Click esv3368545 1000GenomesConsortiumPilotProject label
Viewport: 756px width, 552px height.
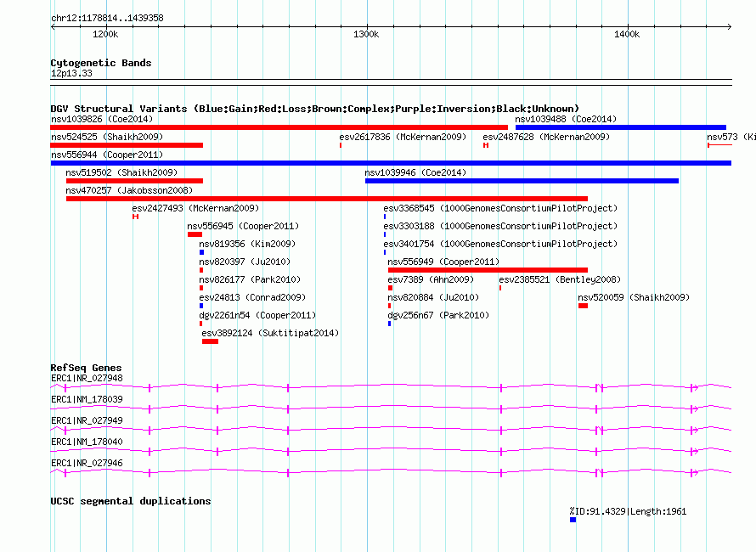[500, 208]
